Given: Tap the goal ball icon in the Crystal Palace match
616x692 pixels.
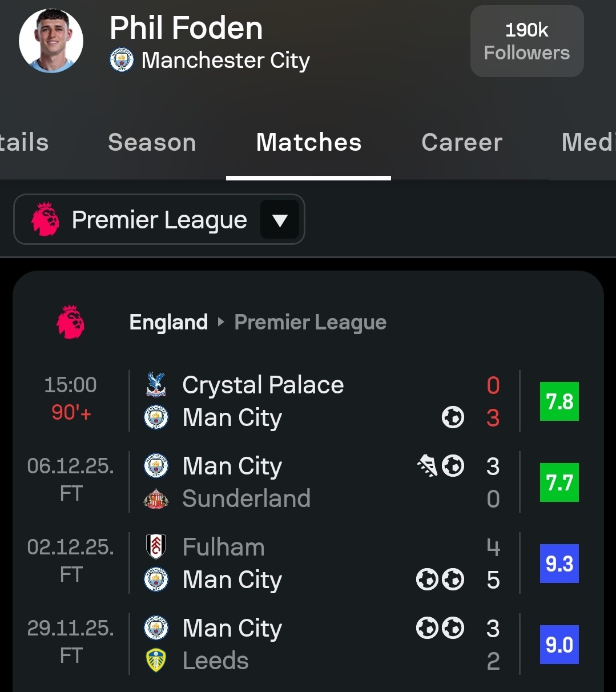Looking at the screenshot, I should coord(453,418).
